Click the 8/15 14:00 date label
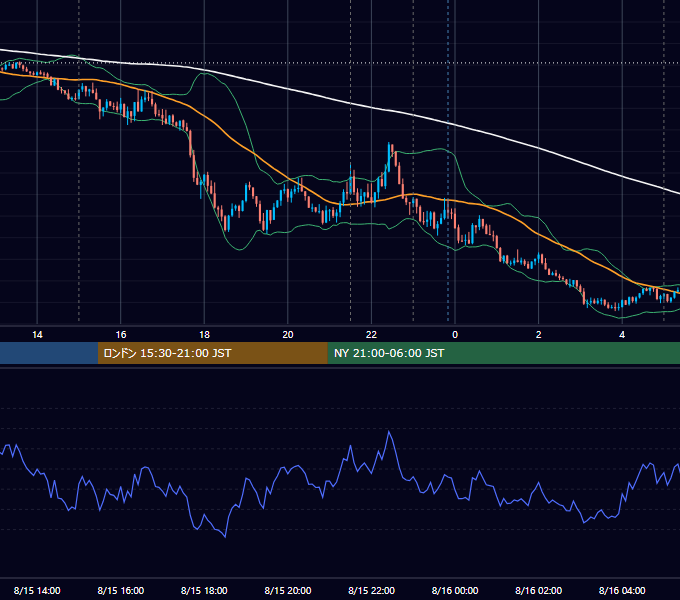This screenshot has width=680, height=600. [x=37, y=590]
